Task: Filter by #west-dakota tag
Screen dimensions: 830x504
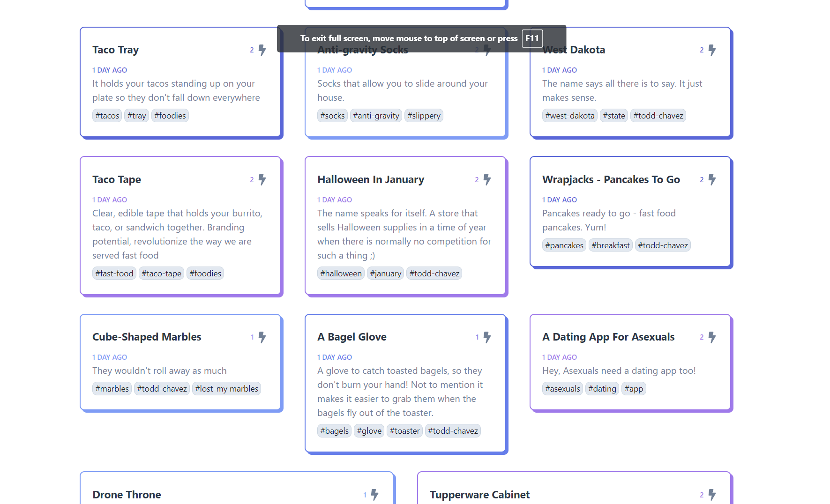Action: point(570,116)
